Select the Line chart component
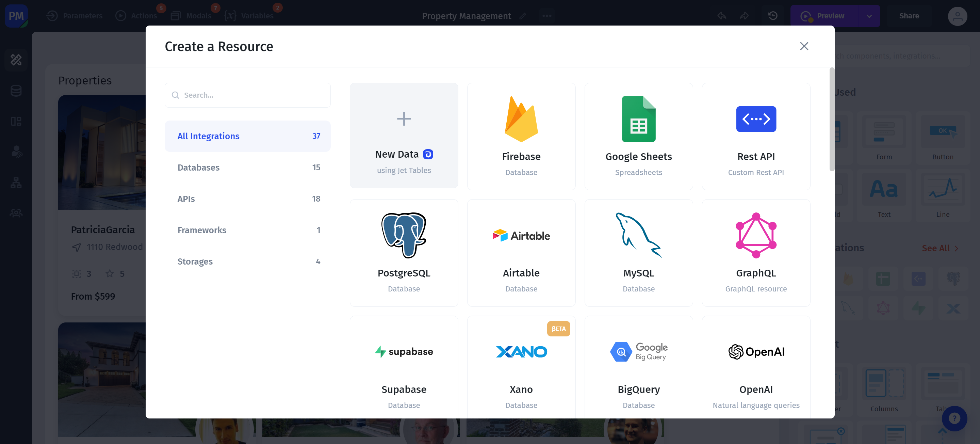 [x=942, y=196]
